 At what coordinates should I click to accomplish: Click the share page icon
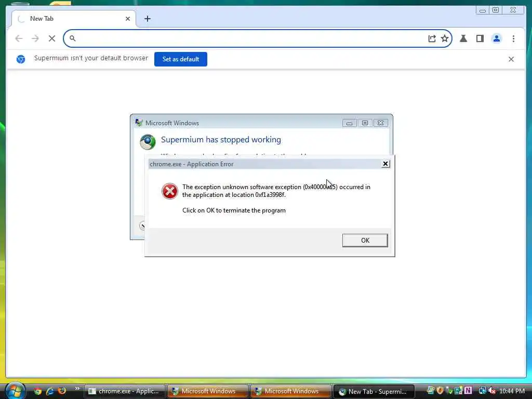[x=432, y=38]
